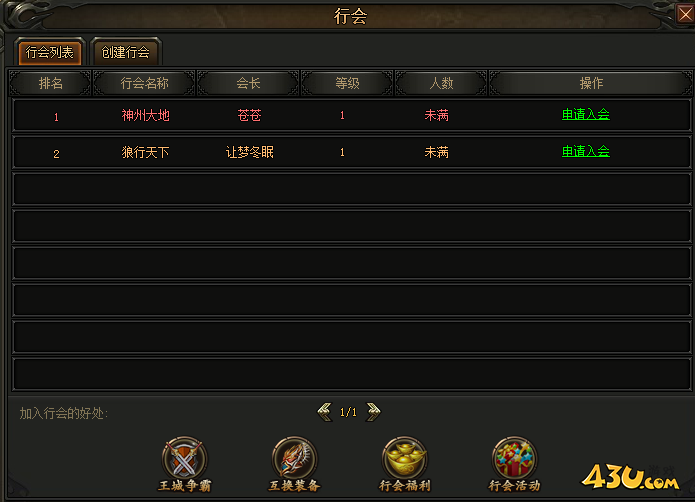Select the 狼行天下 guild name

coord(145,152)
